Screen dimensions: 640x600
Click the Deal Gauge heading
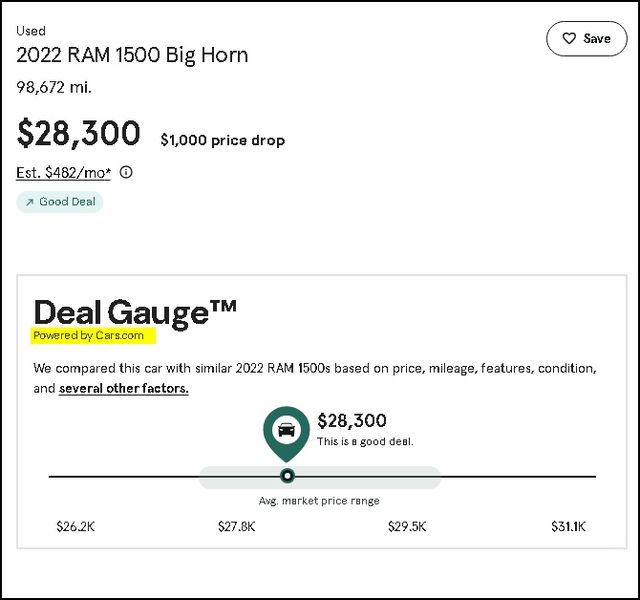(x=135, y=312)
